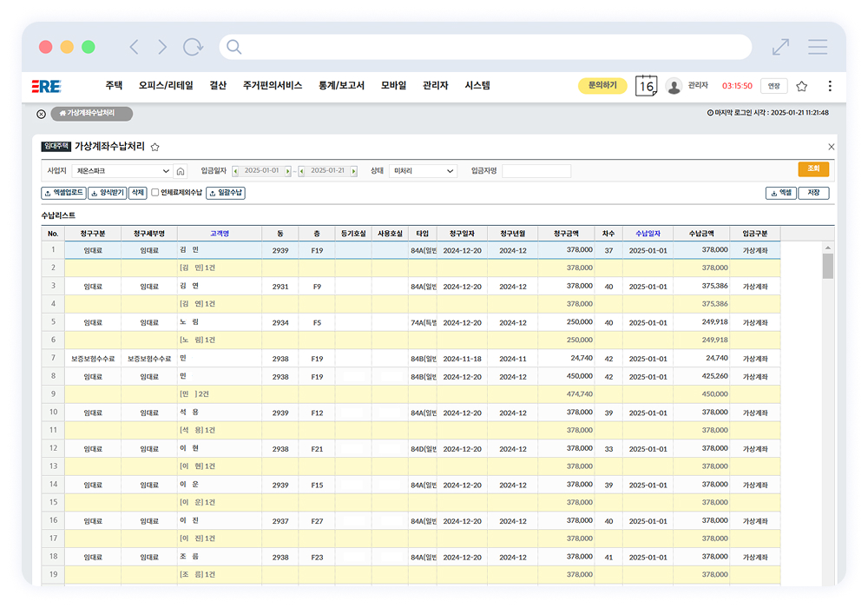Open the browser hamburger menu
868x608 pixels.
point(817,47)
